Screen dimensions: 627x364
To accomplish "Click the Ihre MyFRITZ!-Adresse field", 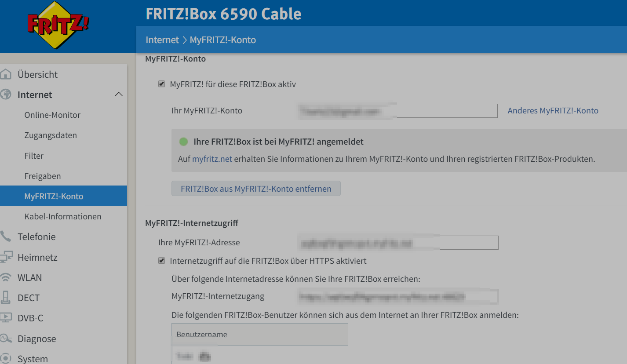I will click(x=397, y=243).
